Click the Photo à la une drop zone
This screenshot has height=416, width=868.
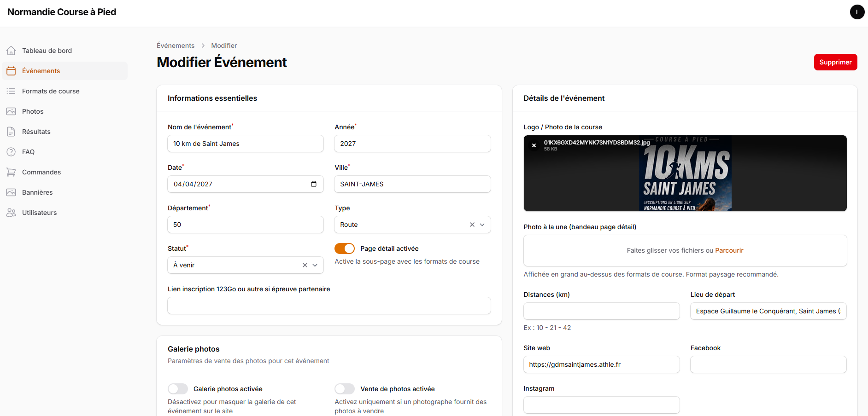[x=685, y=250]
